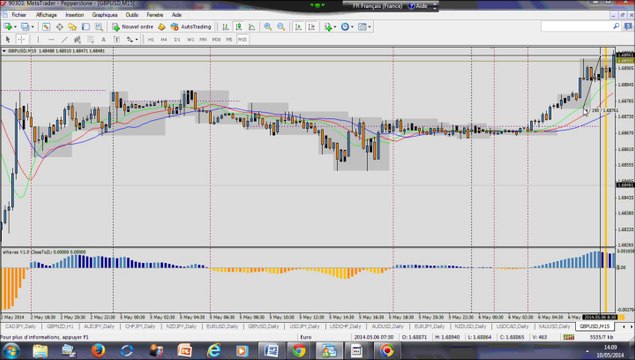Open the Fenetre menu
Image resolution: width=635 pixels, height=360 pixels.
tap(155, 15)
